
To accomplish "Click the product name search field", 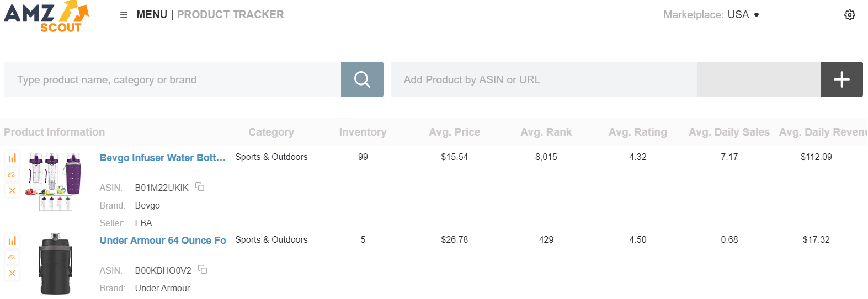I will click(172, 79).
